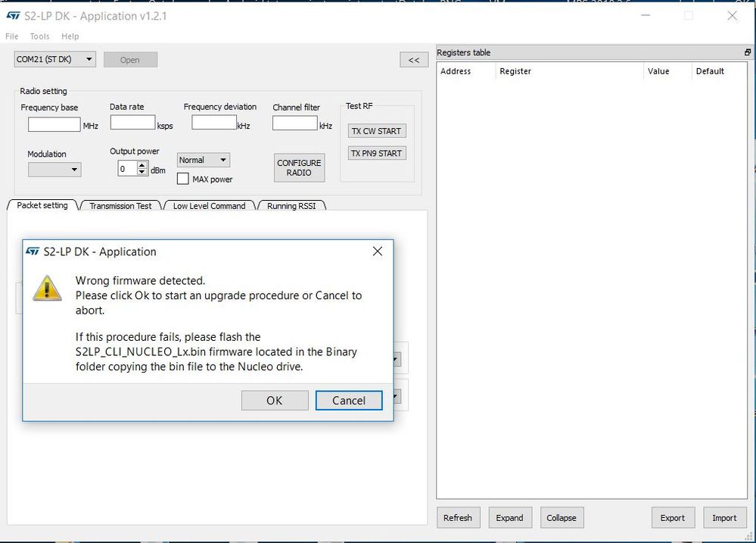Increase Output power with up arrow
The height and width of the screenshot is (543, 756).
[x=142, y=165]
